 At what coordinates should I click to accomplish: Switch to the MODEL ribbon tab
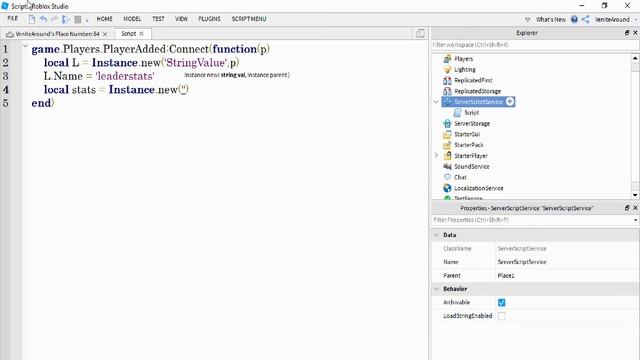[x=132, y=19]
